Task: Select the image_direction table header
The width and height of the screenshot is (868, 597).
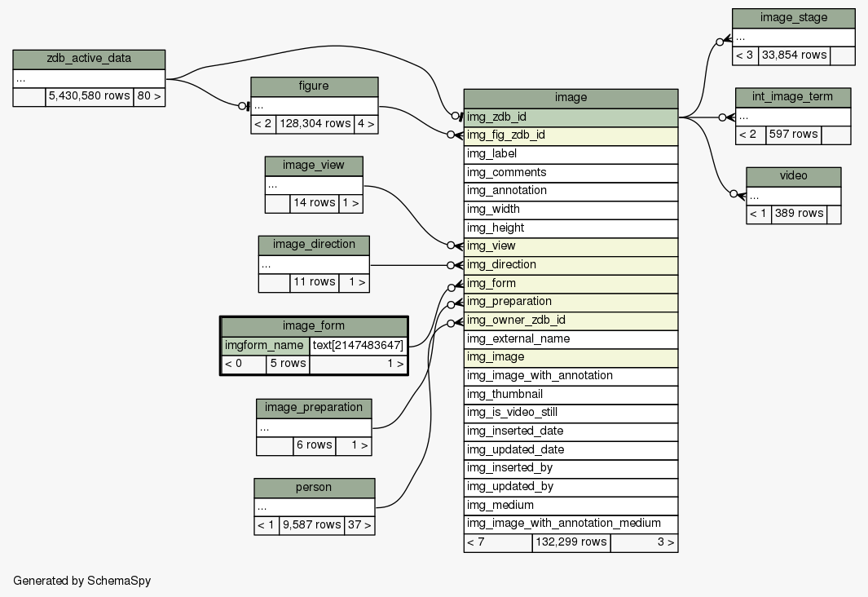Action: point(314,245)
